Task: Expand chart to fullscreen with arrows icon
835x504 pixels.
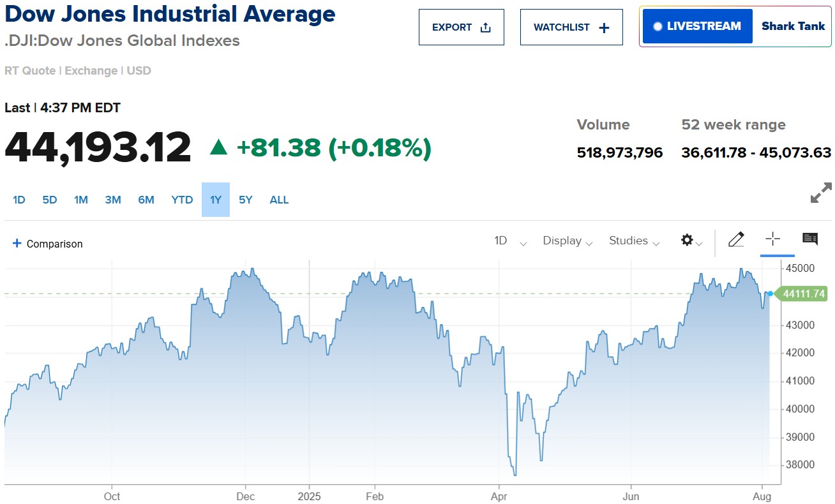Action: (x=821, y=193)
